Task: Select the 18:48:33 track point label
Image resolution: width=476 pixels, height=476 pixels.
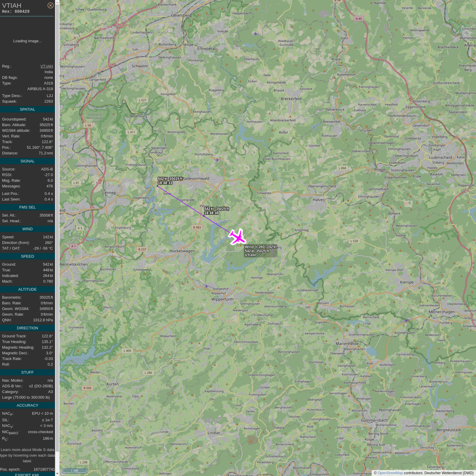Action: (170, 181)
